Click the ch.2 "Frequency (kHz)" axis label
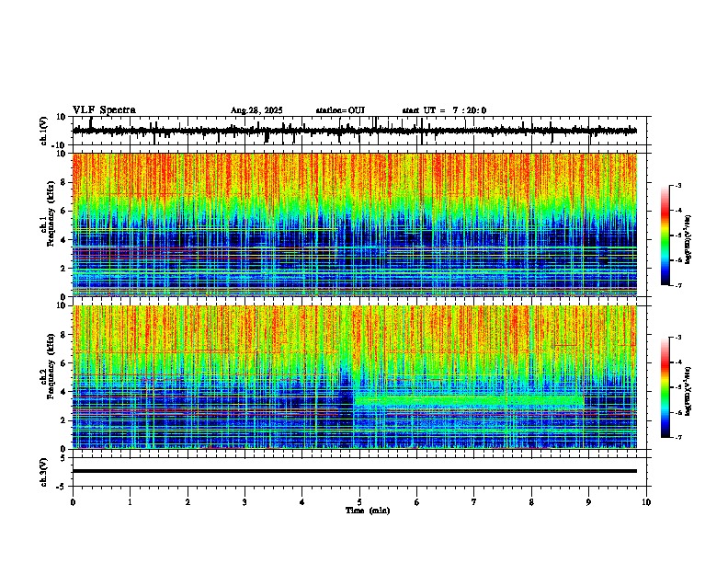 click(x=51, y=366)
